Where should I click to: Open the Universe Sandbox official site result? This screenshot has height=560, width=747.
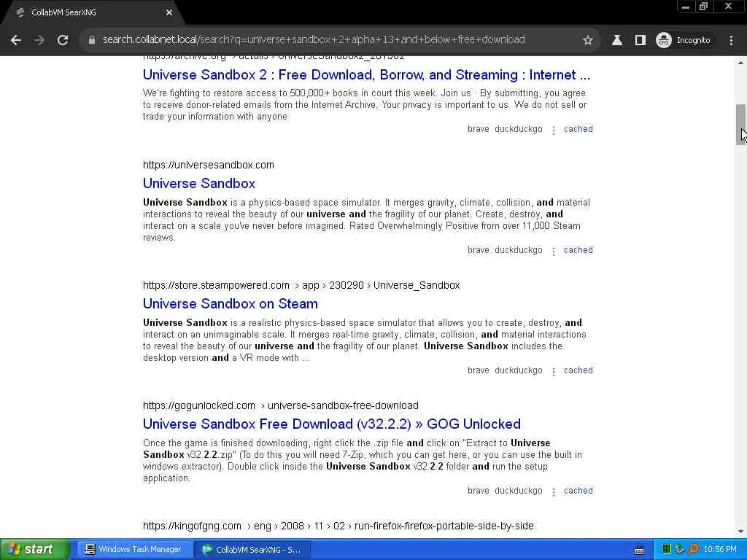pos(199,183)
